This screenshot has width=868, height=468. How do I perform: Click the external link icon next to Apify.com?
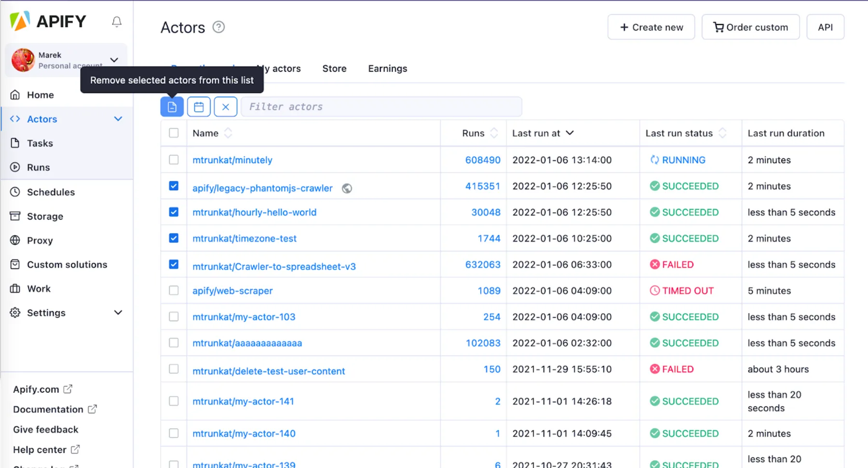tap(68, 389)
